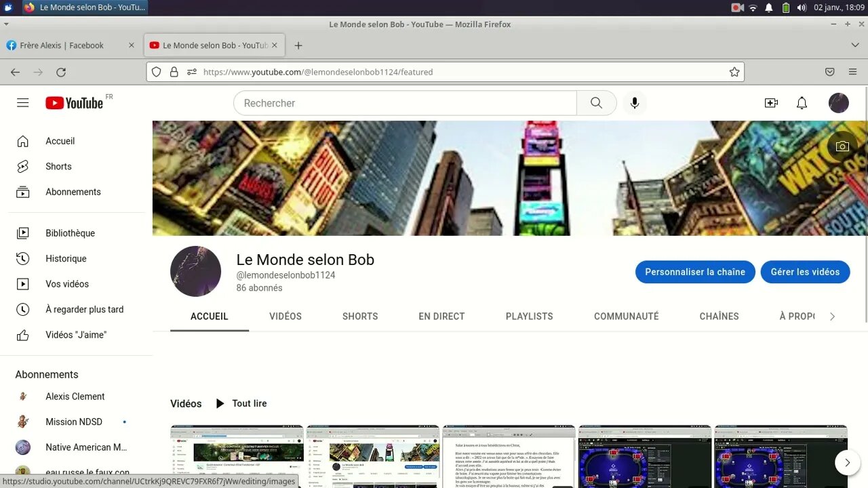Click the screen recorder tray icon
The width and height of the screenshot is (868, 488).
(x=737, y=7)
